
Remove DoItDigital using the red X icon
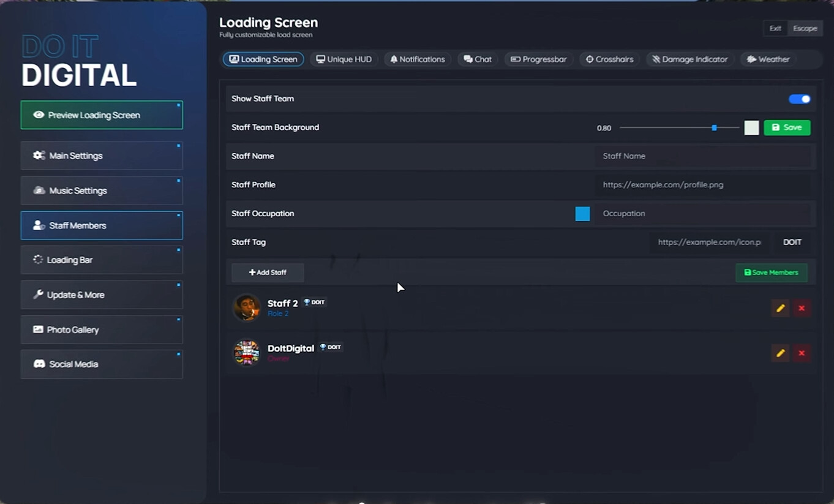pos(802,353)
